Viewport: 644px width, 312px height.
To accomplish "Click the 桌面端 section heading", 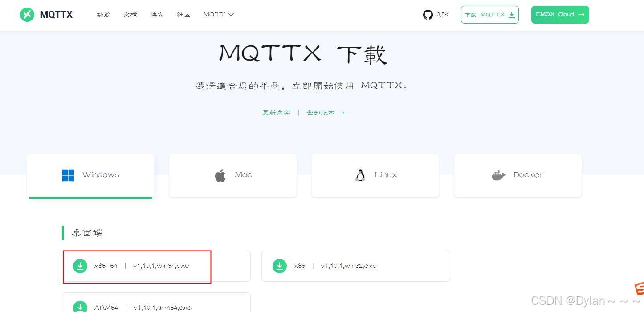I will (87, 233).
